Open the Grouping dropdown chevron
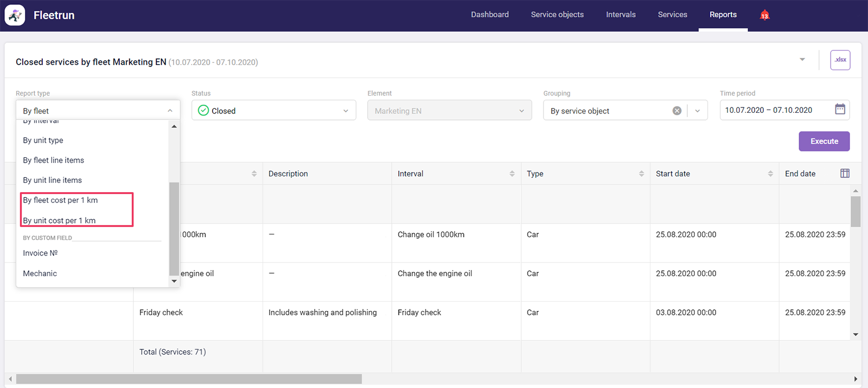 [698, 111]
